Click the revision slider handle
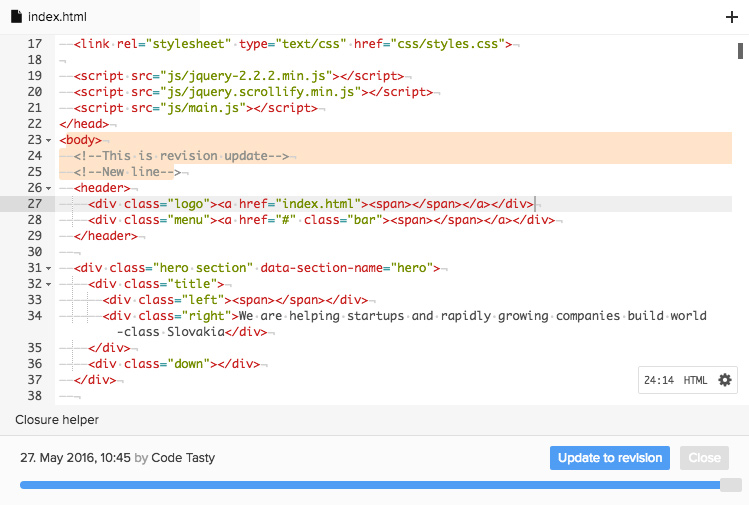Viewport: 749px width, 505px height. pyautogui.click(x=730, y=485)
